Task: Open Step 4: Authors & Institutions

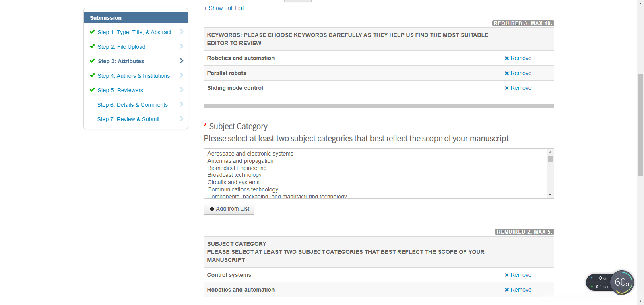Action: 134,76
